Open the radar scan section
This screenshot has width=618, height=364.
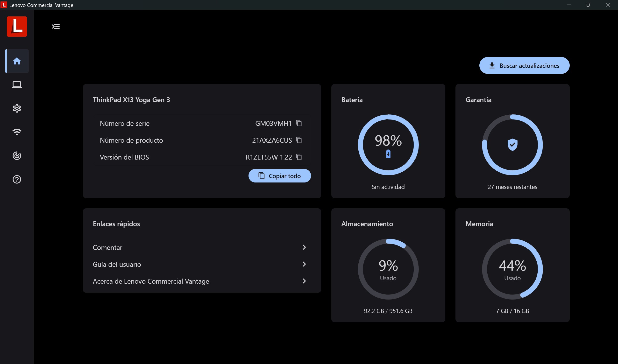click(x=17, y=156)
